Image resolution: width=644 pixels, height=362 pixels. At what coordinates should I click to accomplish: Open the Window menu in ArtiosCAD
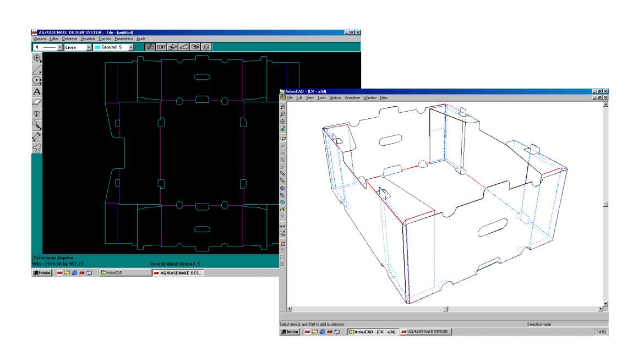(370, 98)
